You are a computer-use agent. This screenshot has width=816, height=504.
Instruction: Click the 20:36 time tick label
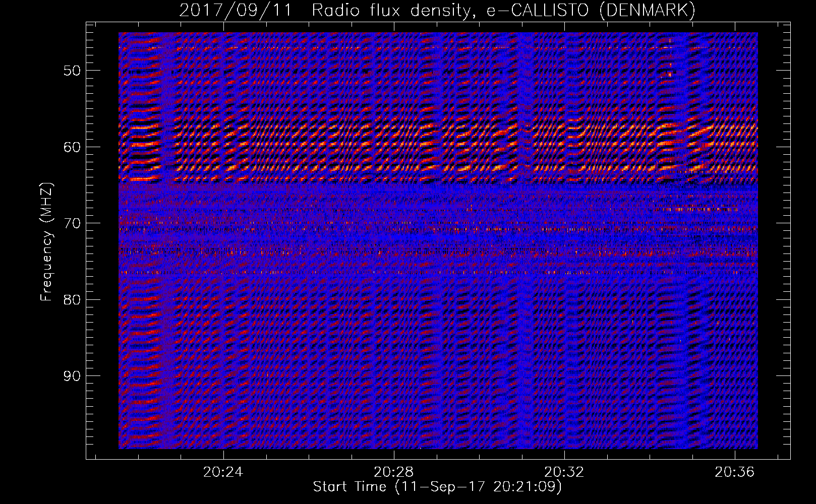(x=734, y=472)
